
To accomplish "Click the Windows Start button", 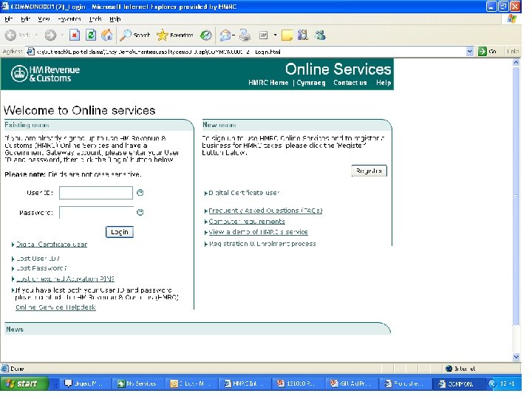I will [24, 383].
